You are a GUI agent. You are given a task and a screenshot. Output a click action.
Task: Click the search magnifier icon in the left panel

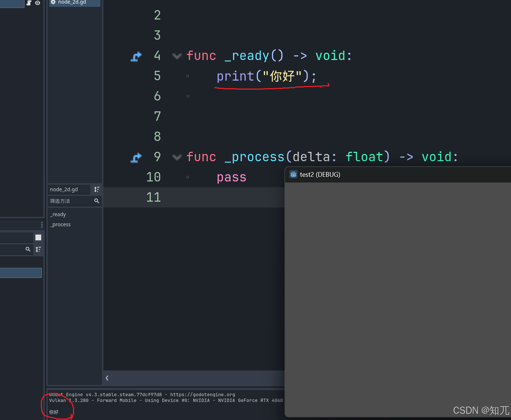(28, 249)
